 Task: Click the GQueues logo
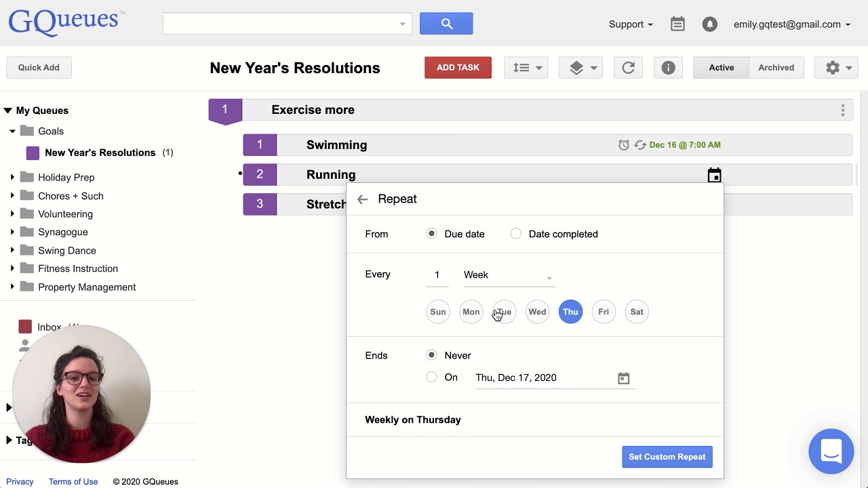coord(66,23)
